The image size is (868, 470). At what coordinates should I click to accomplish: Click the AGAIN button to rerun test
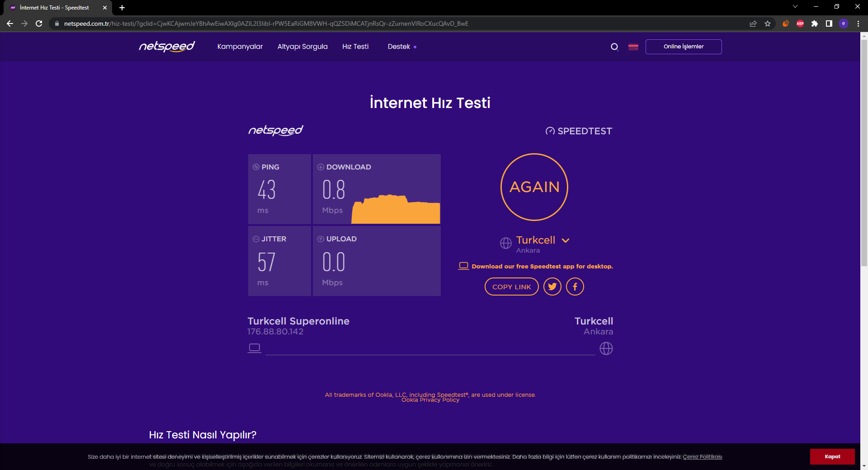click(x=534, y=187)
